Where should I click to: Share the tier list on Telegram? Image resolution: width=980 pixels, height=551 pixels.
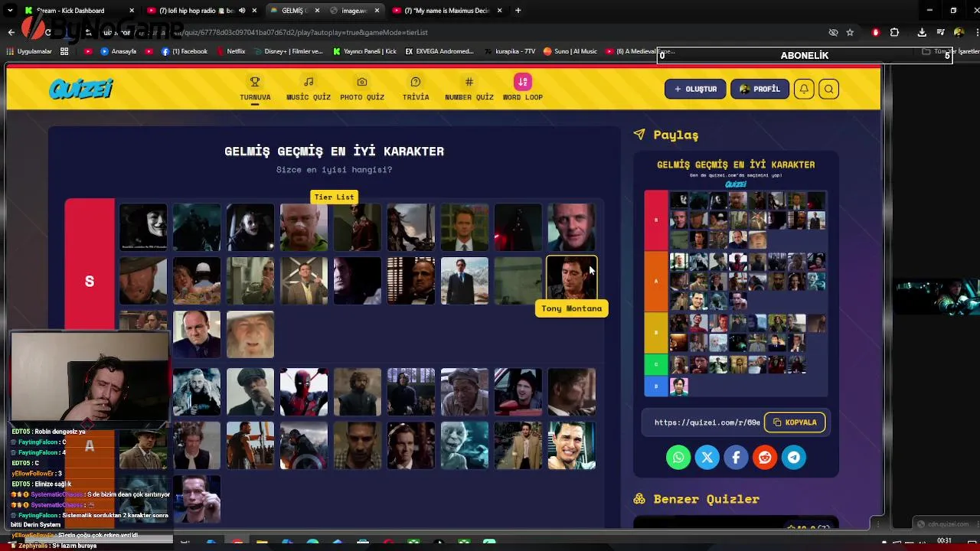pos(794,458)
